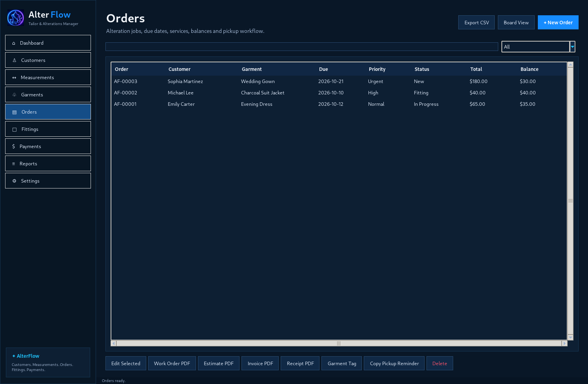Generate Estimate PDF
Viewport: 588px width, 384px height.
click(x=219, y=363)
